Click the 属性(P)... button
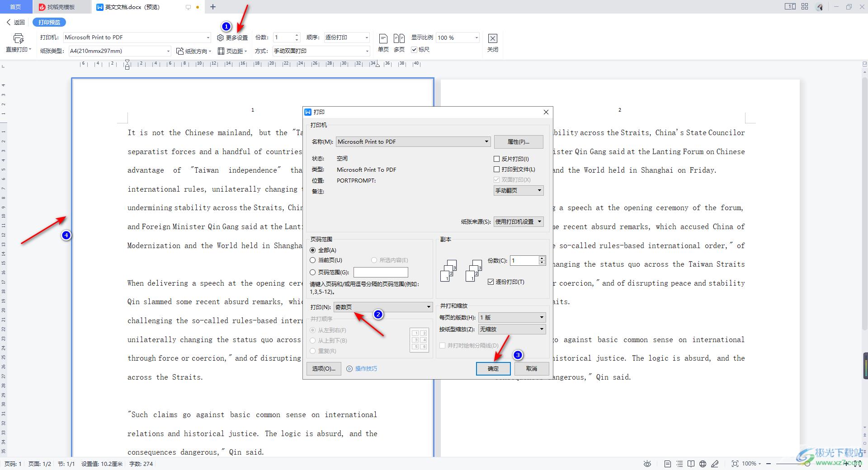This screenshot has height=470, width=868. coord(519,141)
